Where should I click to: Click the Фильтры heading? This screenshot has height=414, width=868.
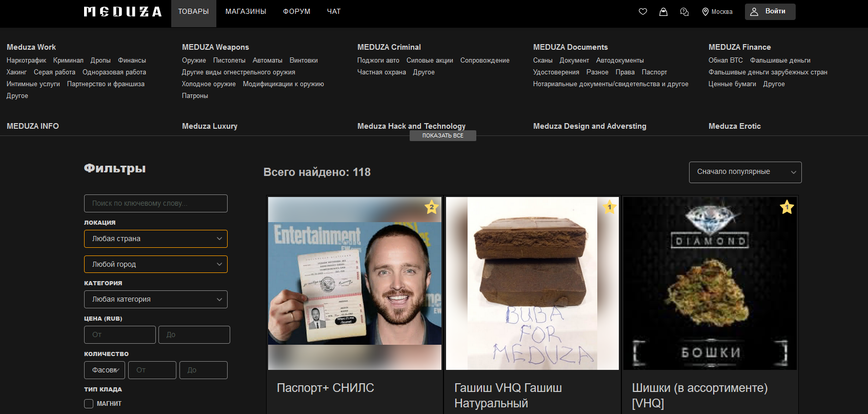(x=115, y=169)
